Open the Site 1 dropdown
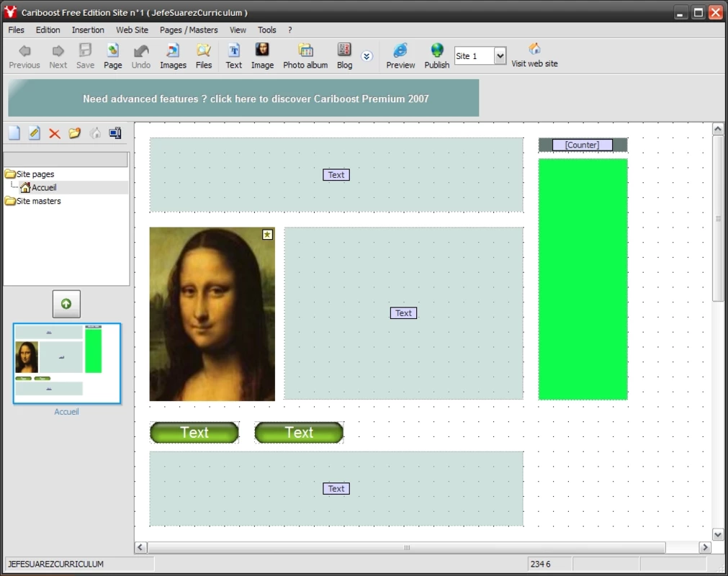 (x=500, y=56)
